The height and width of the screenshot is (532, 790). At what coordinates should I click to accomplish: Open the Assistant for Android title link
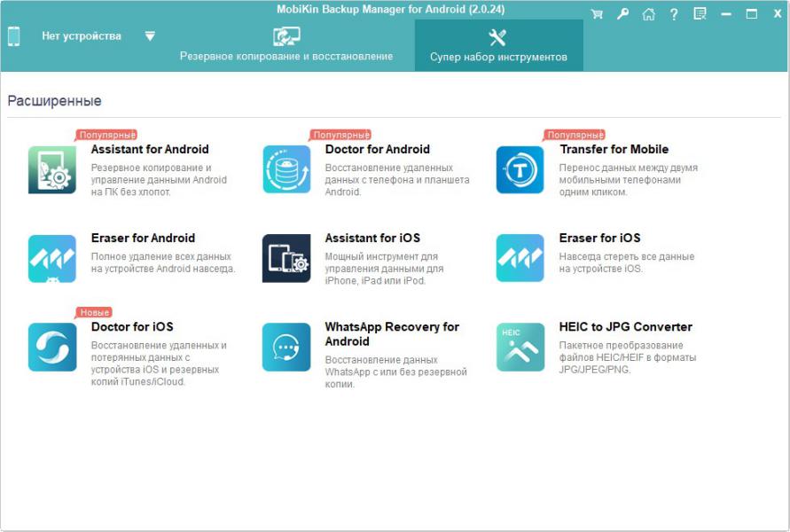[x=150, y=149]
